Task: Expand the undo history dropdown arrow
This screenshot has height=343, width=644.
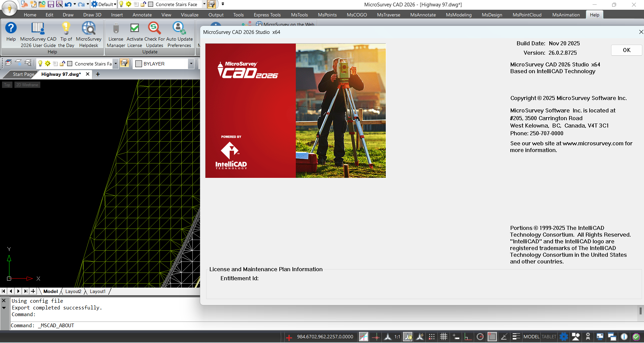Action: [75, 4]
